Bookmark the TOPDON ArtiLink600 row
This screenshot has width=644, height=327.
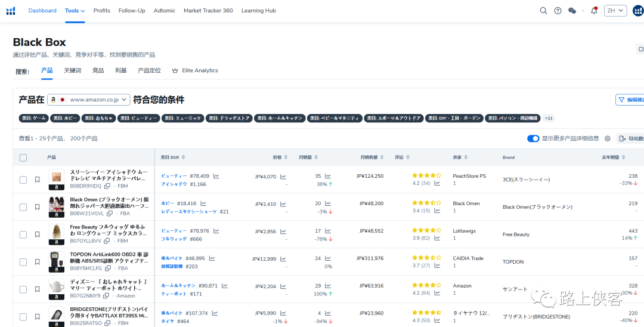click(37, 262)
